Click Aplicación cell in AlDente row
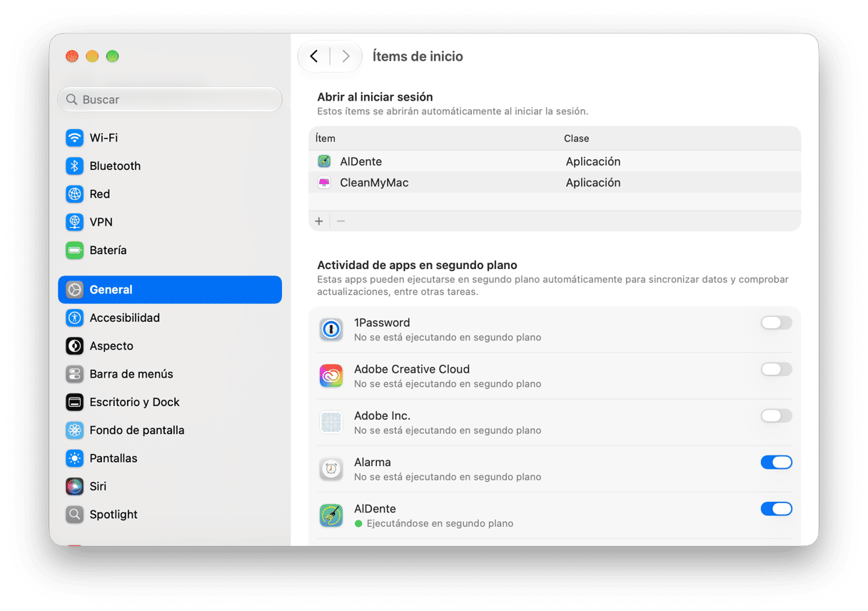This screenshot has height=611, width=868. pos(593,161)
